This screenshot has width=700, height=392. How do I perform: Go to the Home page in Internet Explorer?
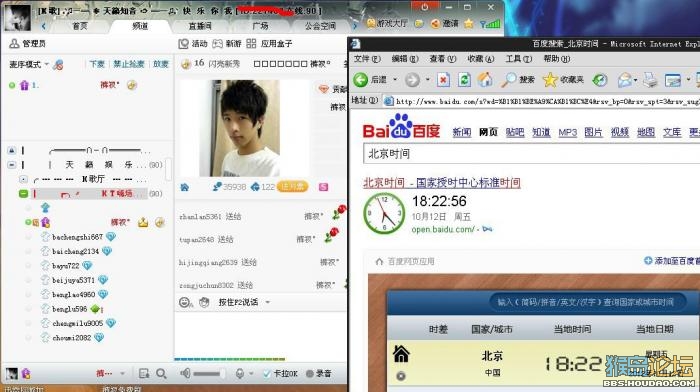[485, 80]
